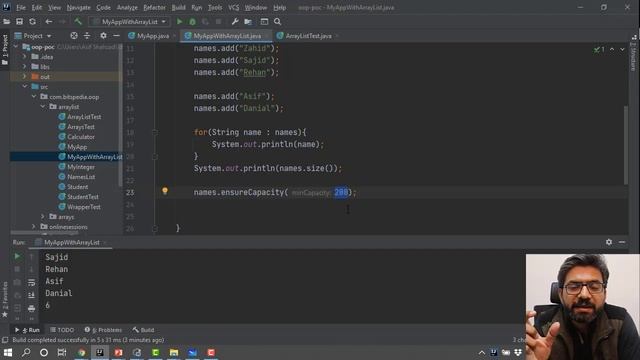Click the Search Everywhere magnifier icon
This screenshot has width=640, height=360.
click(x=278, y=22)
